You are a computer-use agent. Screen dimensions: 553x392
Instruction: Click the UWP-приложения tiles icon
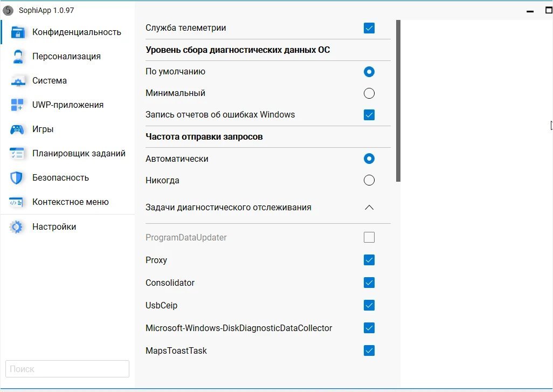(18, 105)
